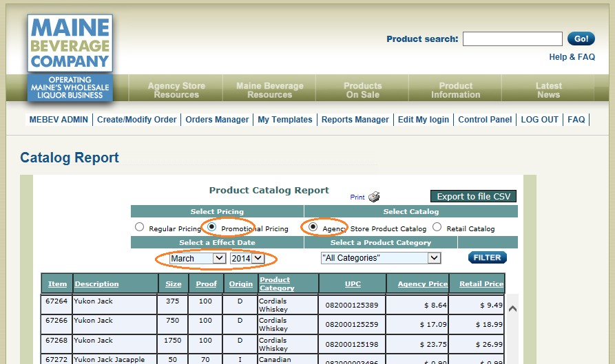Click the FILTER button
The height and width of the screenshot is (364, 615).
click(x=487, y=257)
